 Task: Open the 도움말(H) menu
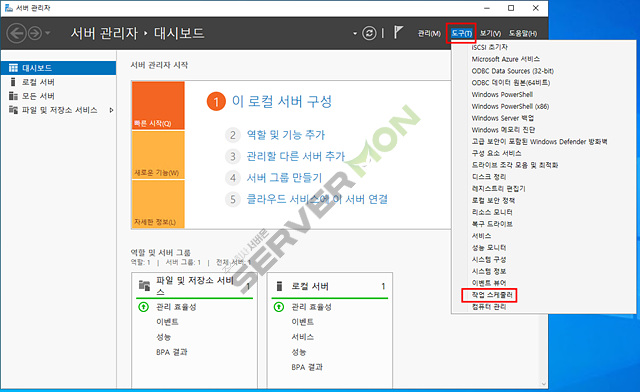coord(523,33)
